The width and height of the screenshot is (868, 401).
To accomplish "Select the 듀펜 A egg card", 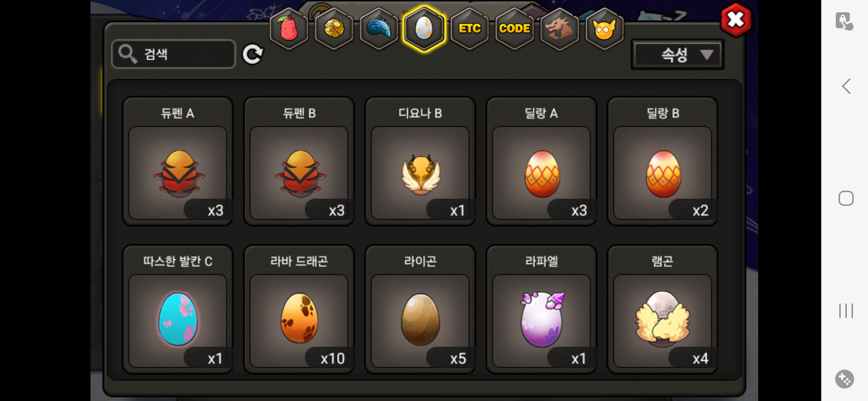I will pos(178,161).
